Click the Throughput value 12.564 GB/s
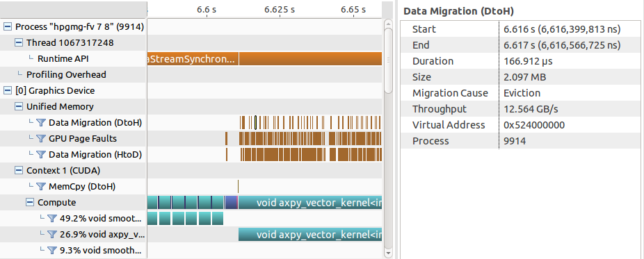The height and width of the screenshot is (259, 644). pyautogui.click(x=531, y=109)
